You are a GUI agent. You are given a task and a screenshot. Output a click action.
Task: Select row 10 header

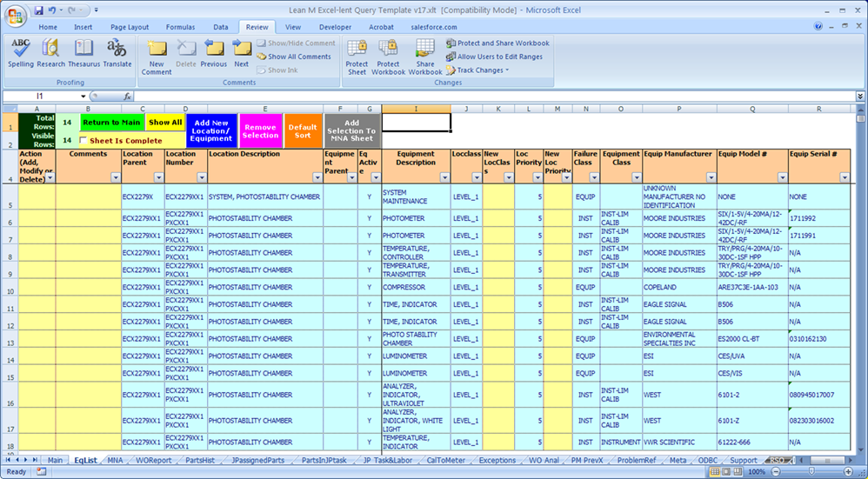tap(10, 287)
